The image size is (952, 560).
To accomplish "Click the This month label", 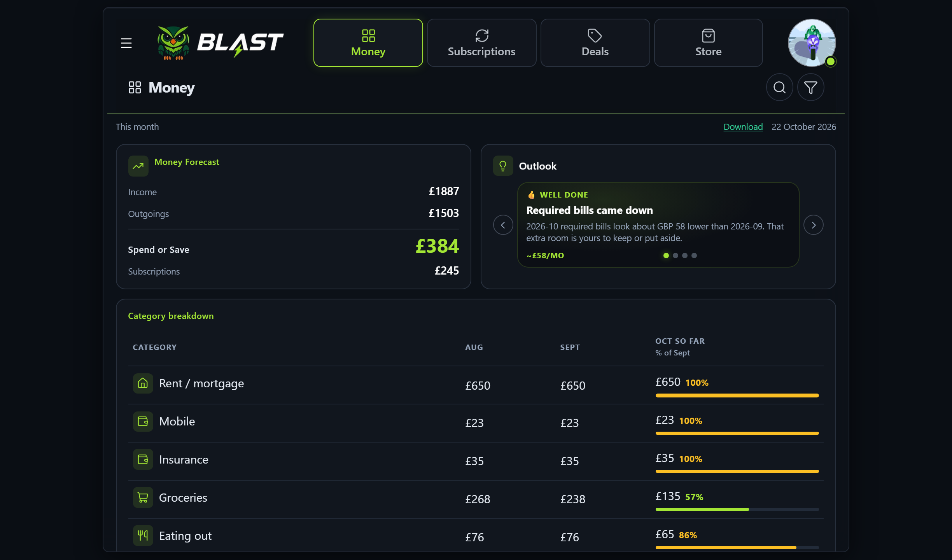I will click(x=137, y=127).
